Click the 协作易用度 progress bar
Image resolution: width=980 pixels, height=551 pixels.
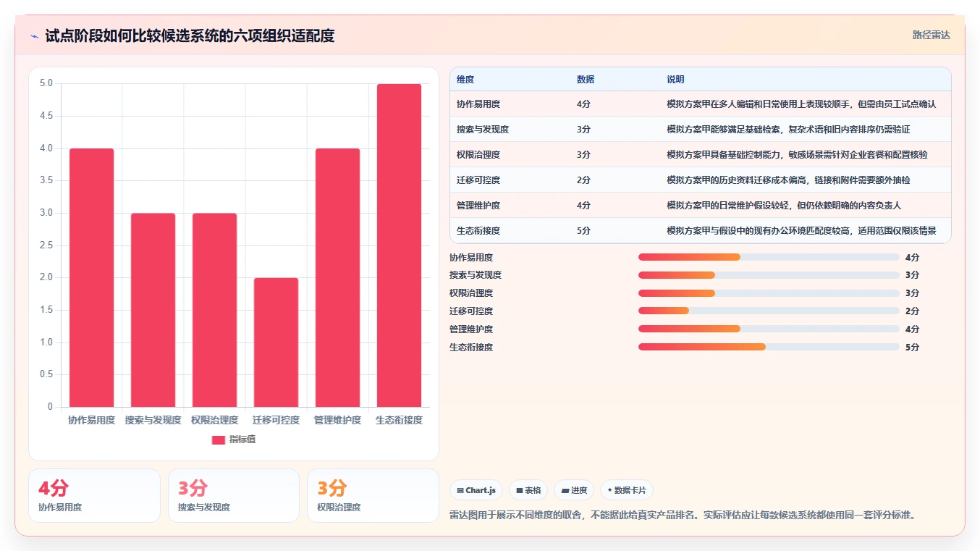(x=769, y=257)
